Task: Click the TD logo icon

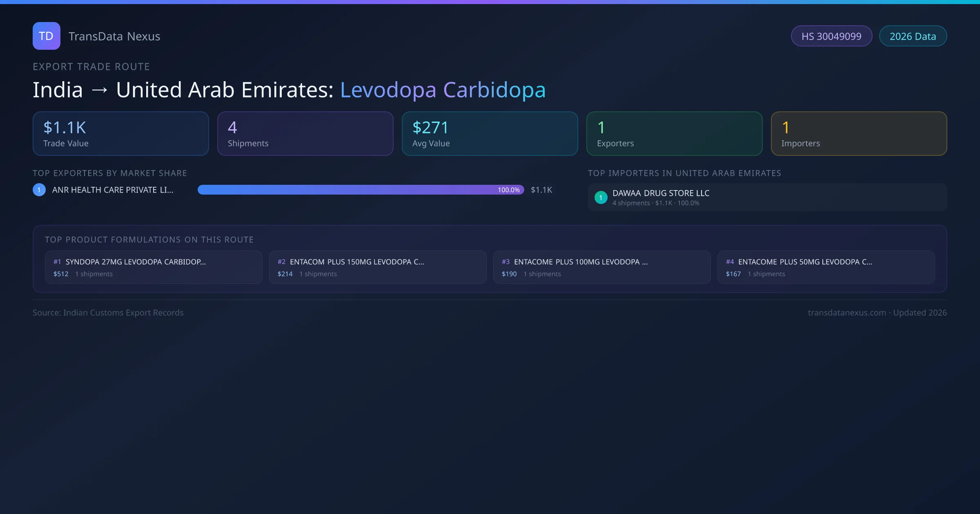Action: 46,36
